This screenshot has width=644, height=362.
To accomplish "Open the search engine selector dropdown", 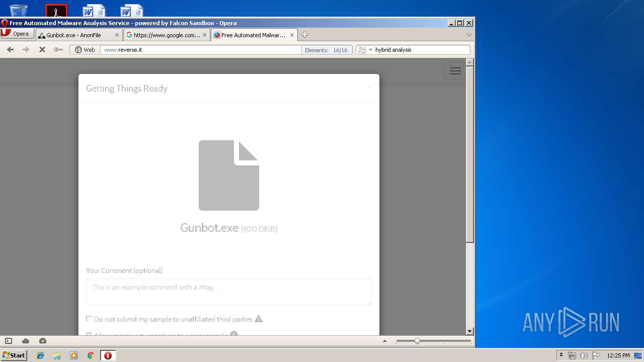I will point(366,50).
